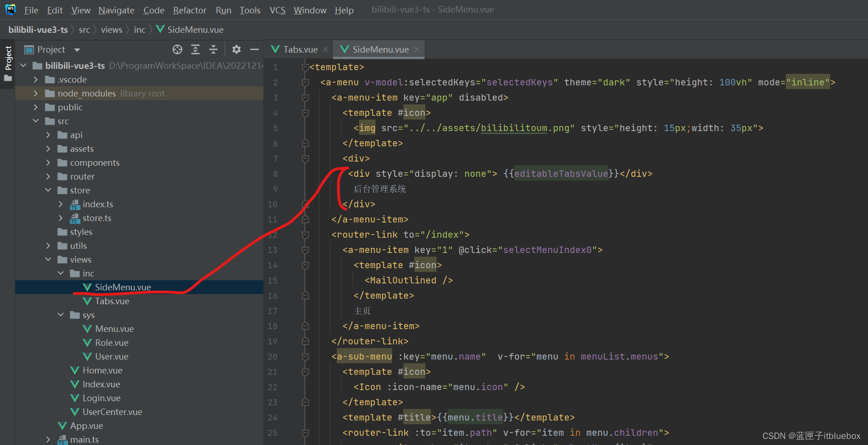Open the VCS menu
The width and height of the screenshot is (868, 445).
277,10
